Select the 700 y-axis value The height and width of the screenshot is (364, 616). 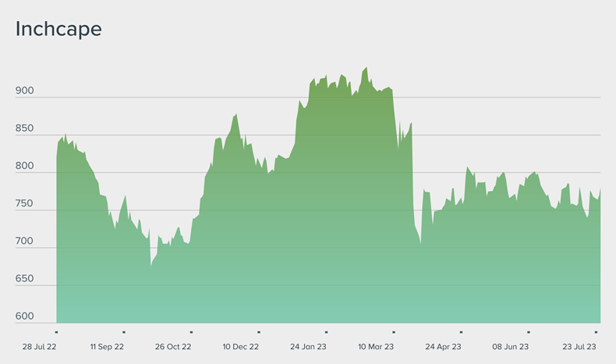tap(25, 241)
